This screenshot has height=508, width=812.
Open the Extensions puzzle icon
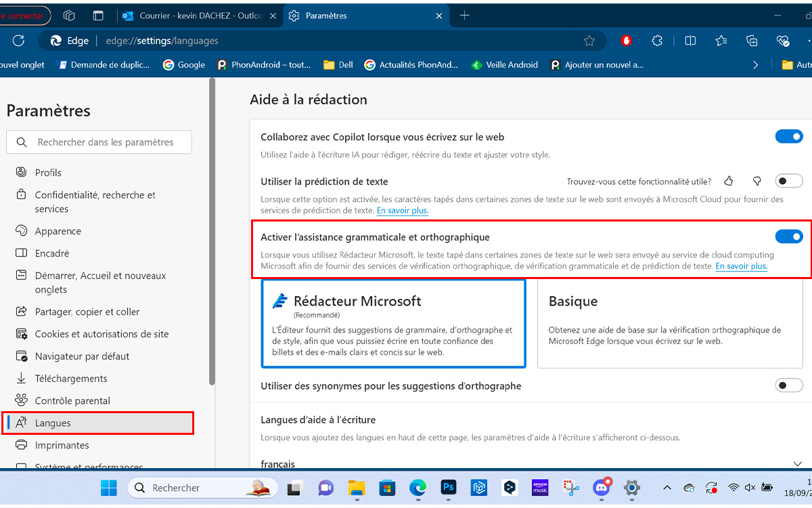coord(657,41)
